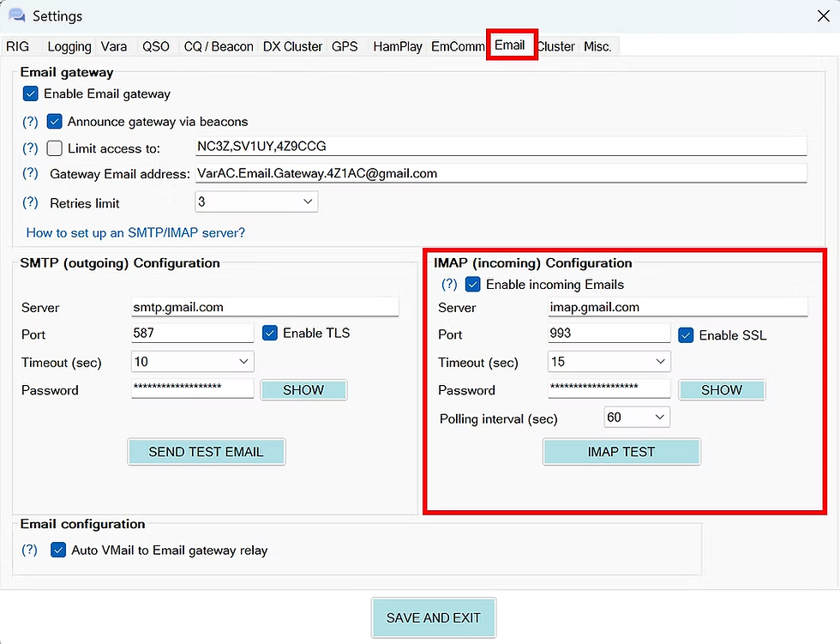Select the Vara tab
The height and width of the screenshot is (644, 840).
(114, 46)
